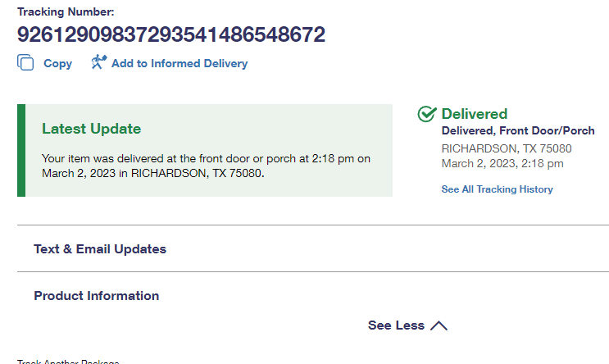Viewport: 609px width, 364px height.
Task: Select the tracking number 9261290983729354148654­8672
Action: pos(171,34)
